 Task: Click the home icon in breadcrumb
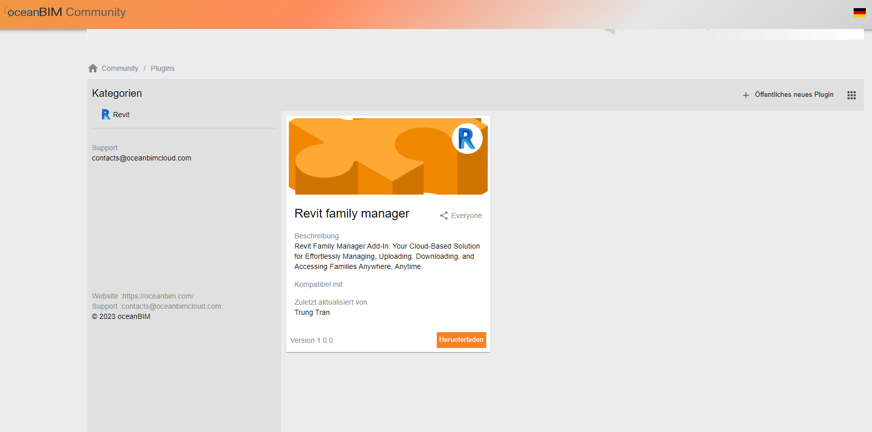93,68
